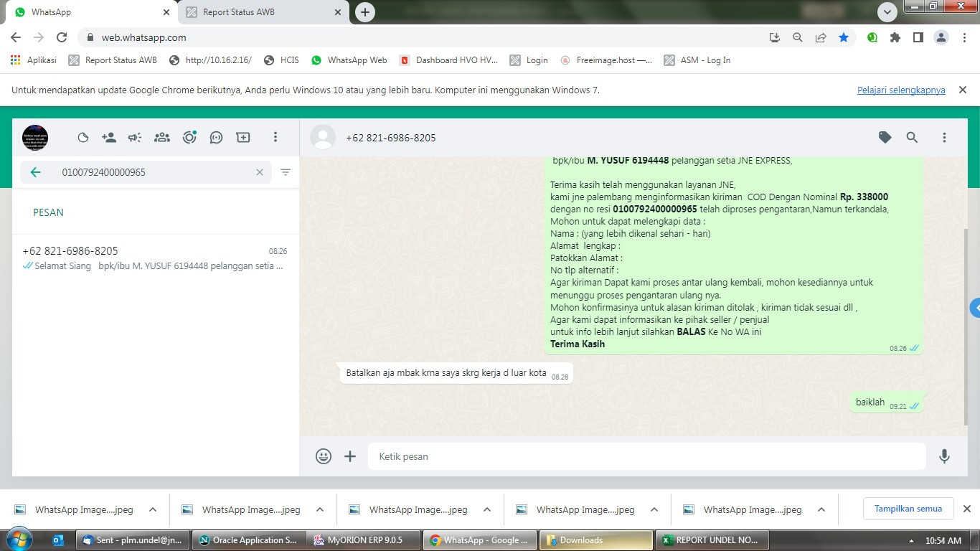The width and height of the screenshot is (980, 551).
Task: Bookmark this page with the star icon
Action: point(844,37)
